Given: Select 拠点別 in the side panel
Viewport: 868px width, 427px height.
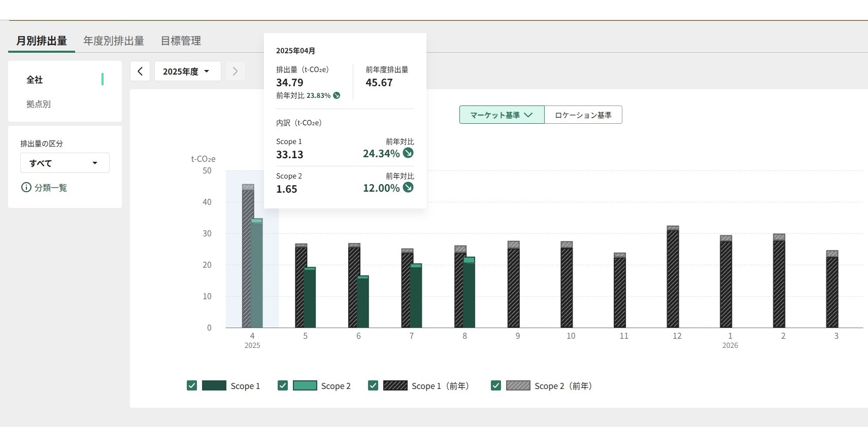Looking at the screenshot, I should (x=39, y=104).
